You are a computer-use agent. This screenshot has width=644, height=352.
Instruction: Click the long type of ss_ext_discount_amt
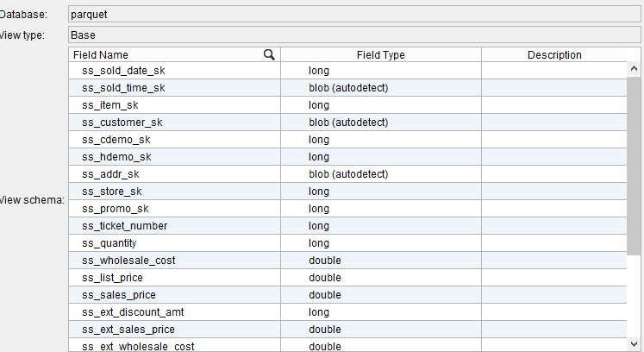point(319,312)
